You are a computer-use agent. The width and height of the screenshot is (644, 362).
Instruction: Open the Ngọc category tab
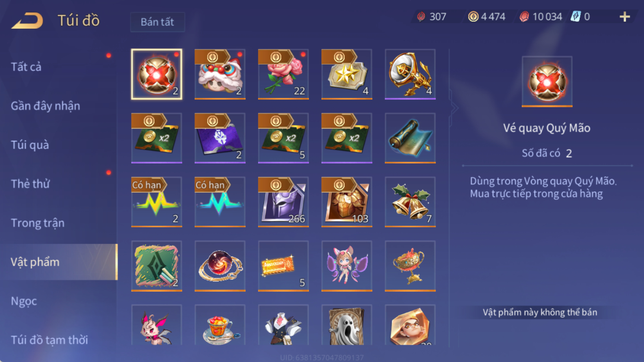tap(24, 301)
